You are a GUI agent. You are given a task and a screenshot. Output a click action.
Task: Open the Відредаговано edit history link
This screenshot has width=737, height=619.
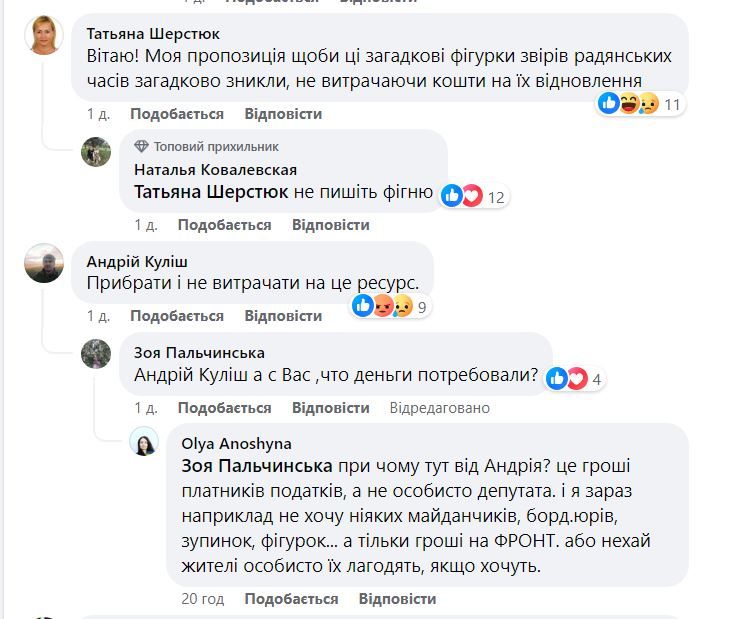pos(440,408)
